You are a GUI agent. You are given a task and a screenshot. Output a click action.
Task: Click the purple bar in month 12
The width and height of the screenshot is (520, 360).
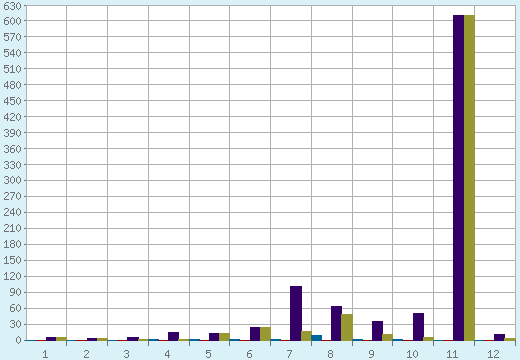[499, 337]
